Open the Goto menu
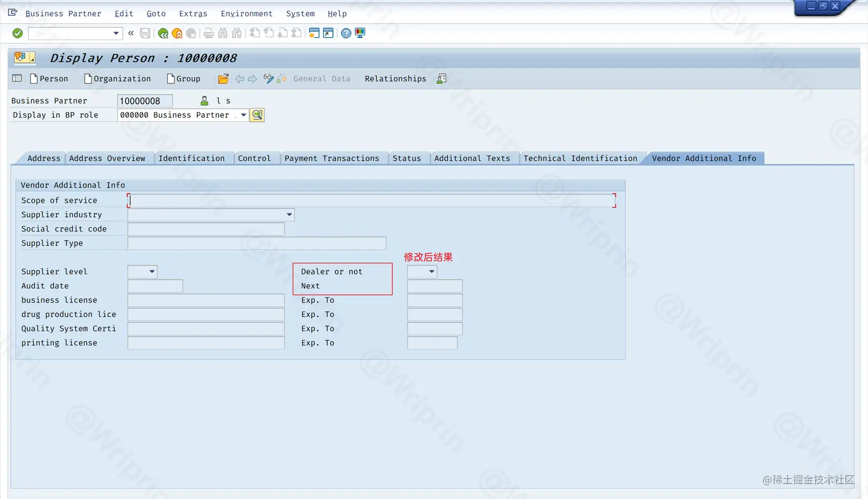868x499 pixels. (x=156, y=14)
